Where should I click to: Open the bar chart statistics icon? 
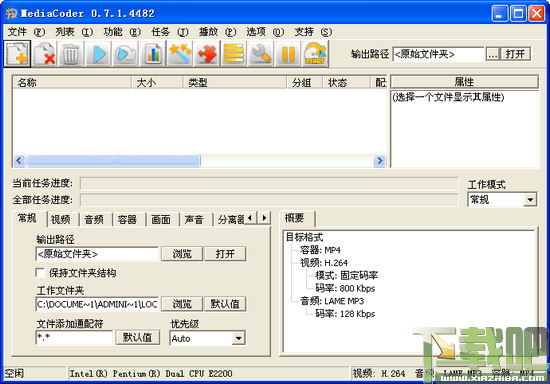tap(153, 54)
